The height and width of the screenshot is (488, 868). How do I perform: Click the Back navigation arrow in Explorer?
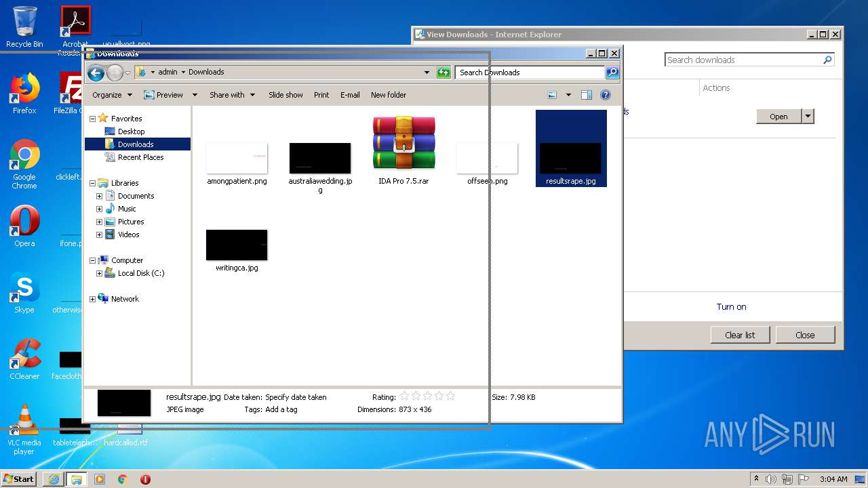[96, 73]
